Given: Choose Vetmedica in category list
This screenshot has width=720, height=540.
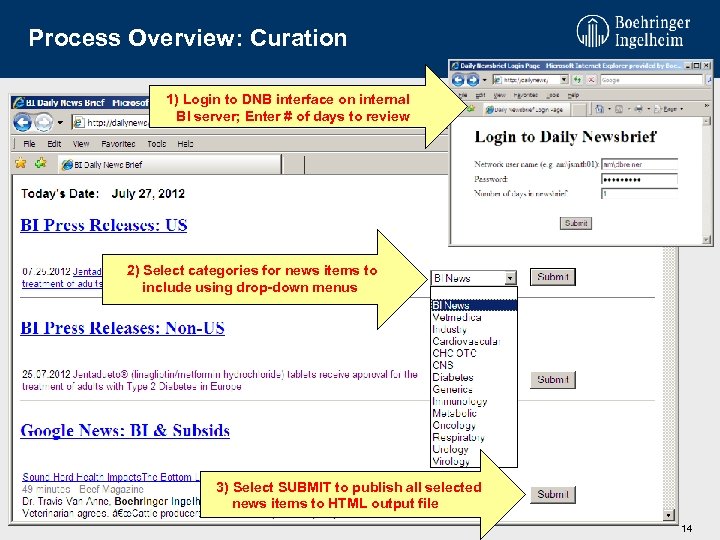Looking at the screenshot, I should point(474,317).
